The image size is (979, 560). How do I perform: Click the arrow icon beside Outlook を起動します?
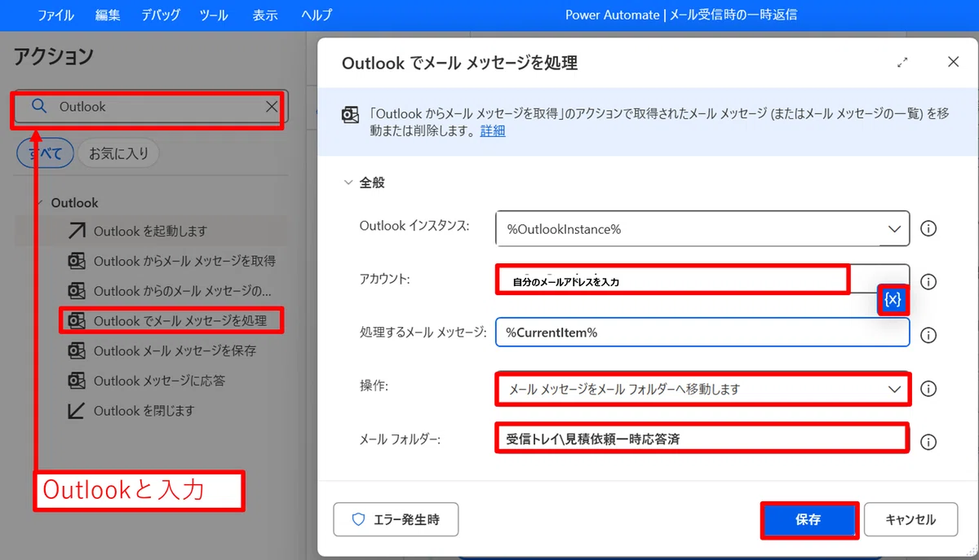77,231
